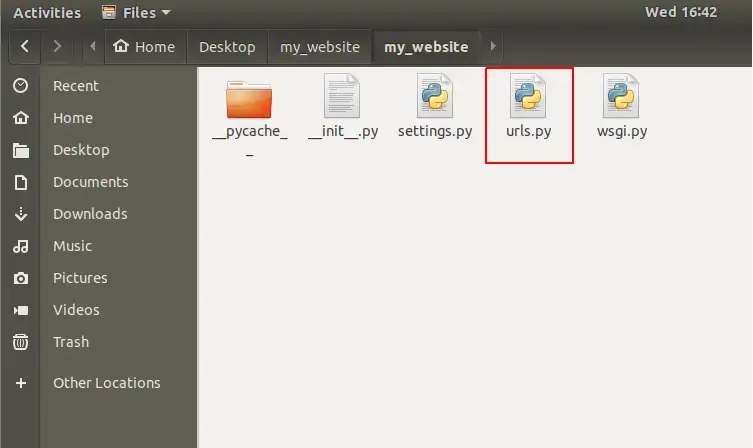Click the Trash bin icon in sidebar
This screenshot has height=448, width=753.
(x=21, y=342)
